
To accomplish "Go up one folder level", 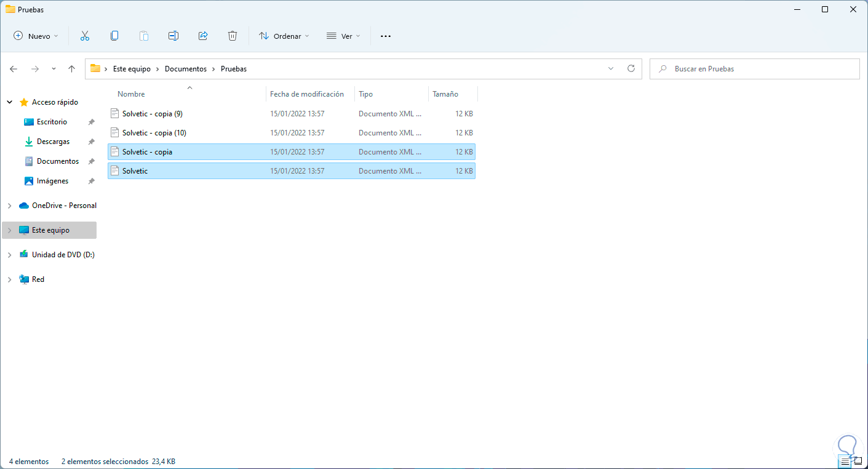I will point(71,69).
